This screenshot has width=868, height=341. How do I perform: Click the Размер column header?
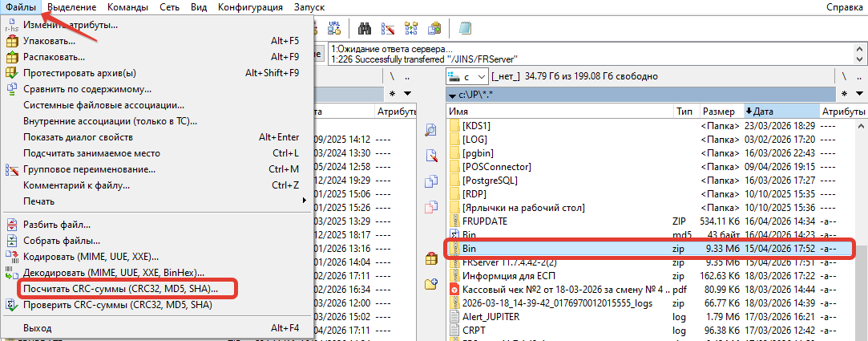point(718,111)
